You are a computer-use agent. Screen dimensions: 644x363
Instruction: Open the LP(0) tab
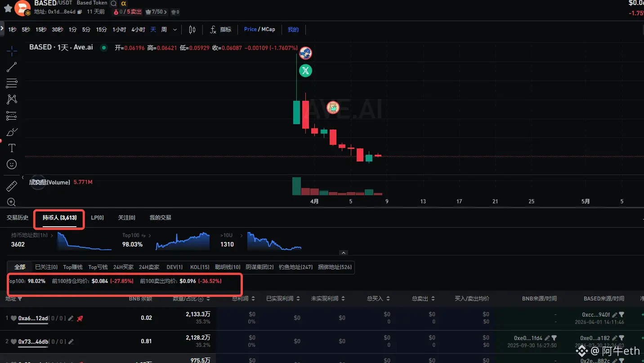(98, 218)
